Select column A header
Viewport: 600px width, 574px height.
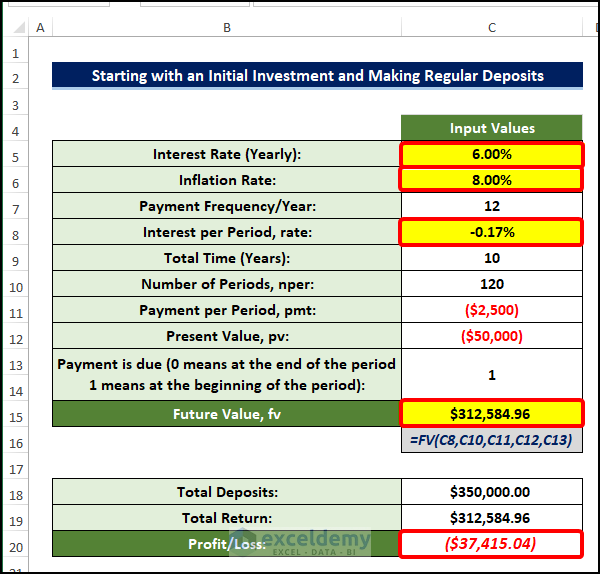coord(40,28)
